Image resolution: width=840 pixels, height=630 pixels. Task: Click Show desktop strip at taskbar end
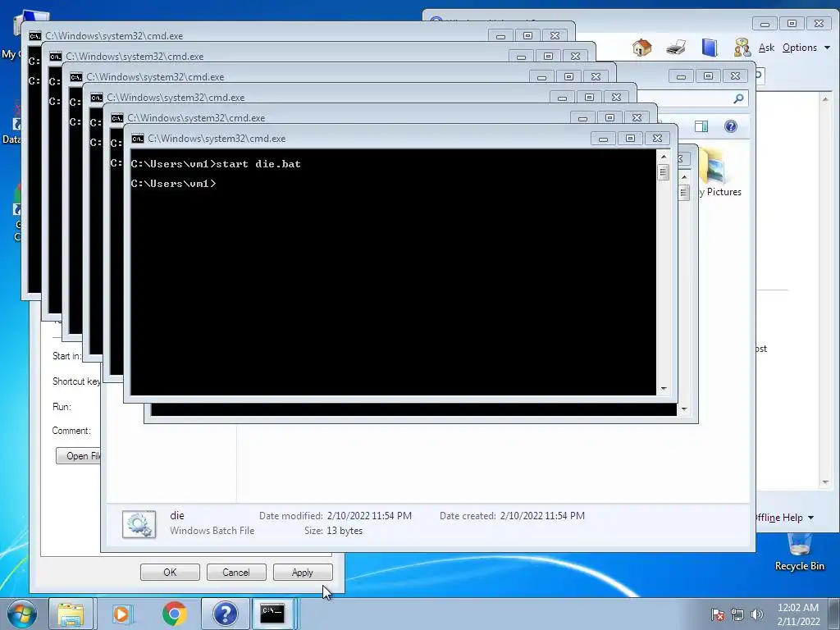pyautogui.click(x=833, y=614)
